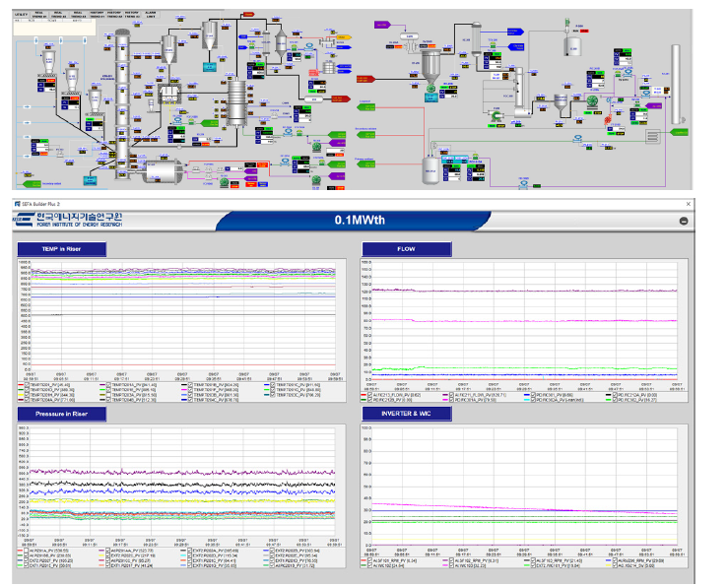728x586 pixels.
Task: Toggle purple TEMP series checkbox in TEMP legend
Action: pos(108,385)
